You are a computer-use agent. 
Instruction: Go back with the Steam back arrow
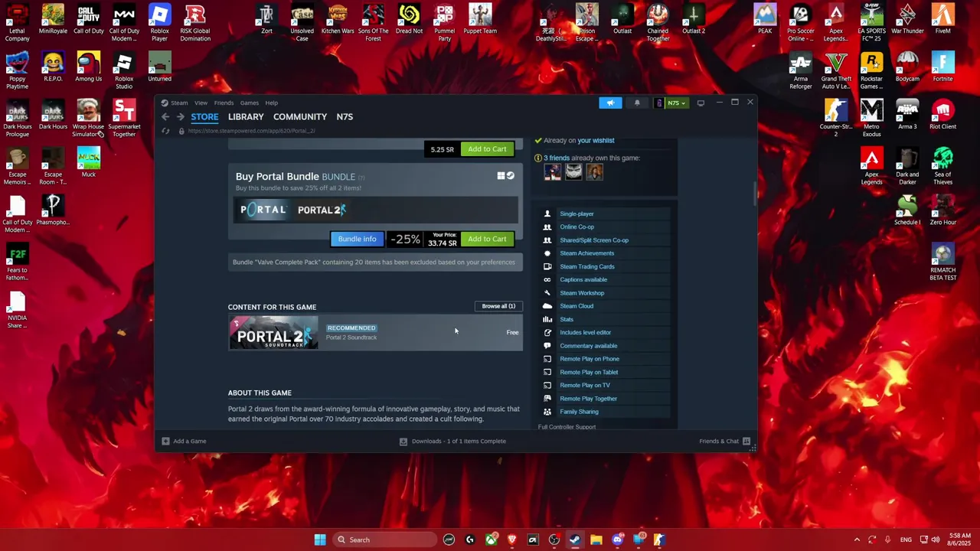pos(165,117)
